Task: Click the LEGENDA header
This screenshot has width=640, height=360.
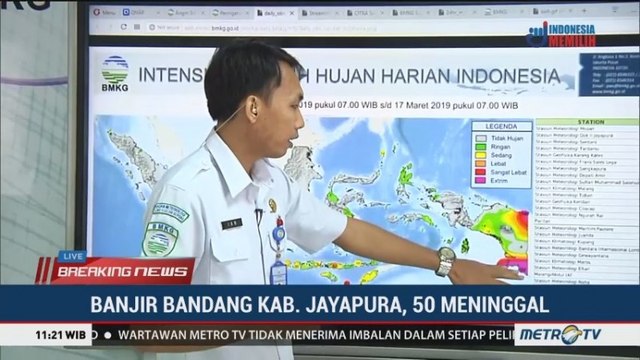Action: [502, 127]
